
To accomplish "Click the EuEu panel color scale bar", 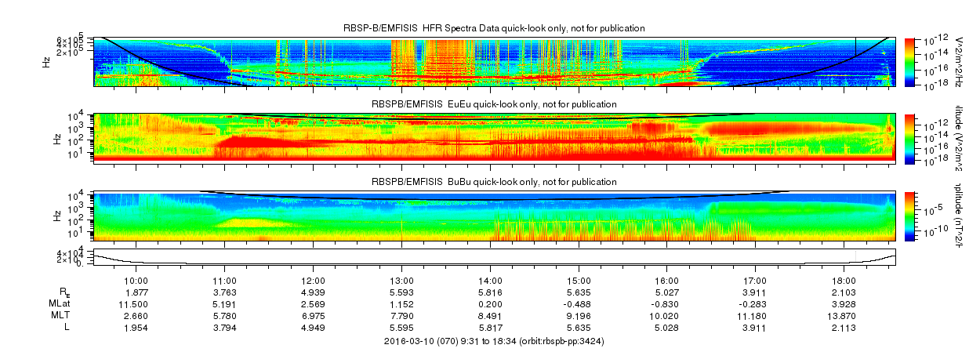I will (909, 137).
